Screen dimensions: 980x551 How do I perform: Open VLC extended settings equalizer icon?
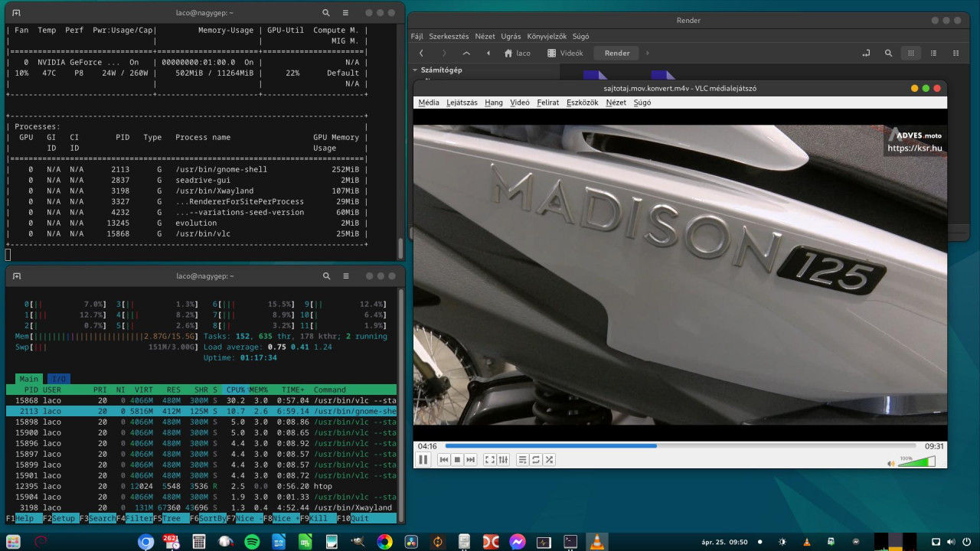tap(503, 459)
